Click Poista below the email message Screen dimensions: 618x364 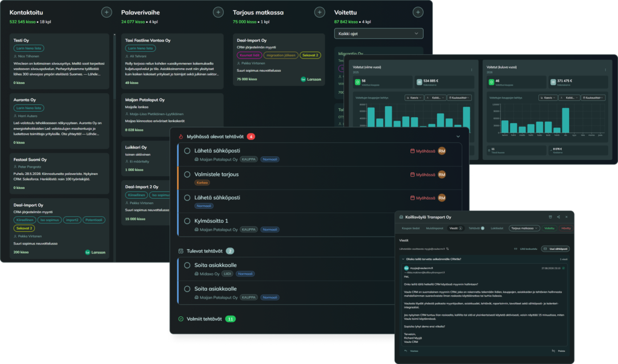(558, 351)
